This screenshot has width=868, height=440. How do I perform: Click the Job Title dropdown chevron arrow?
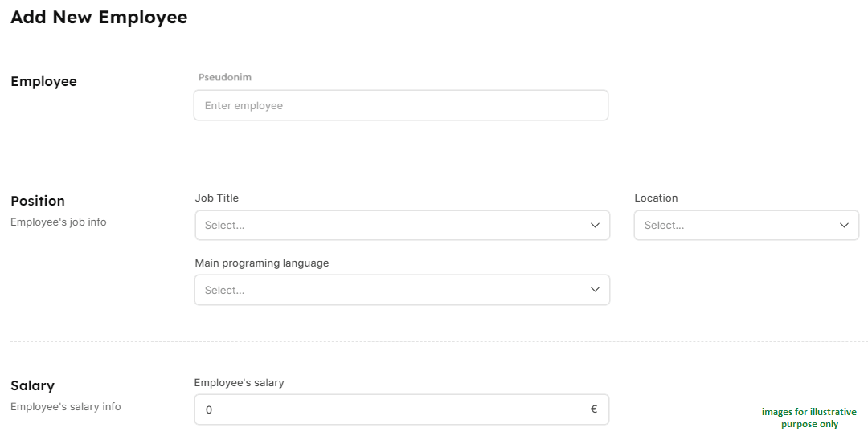[595, 226]
